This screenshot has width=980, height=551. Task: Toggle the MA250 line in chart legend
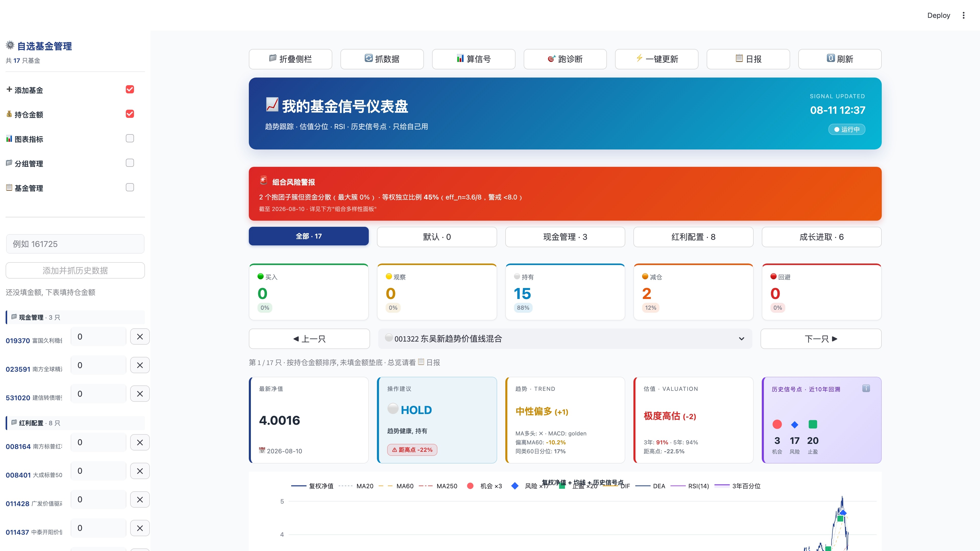(x=438, y=486)
